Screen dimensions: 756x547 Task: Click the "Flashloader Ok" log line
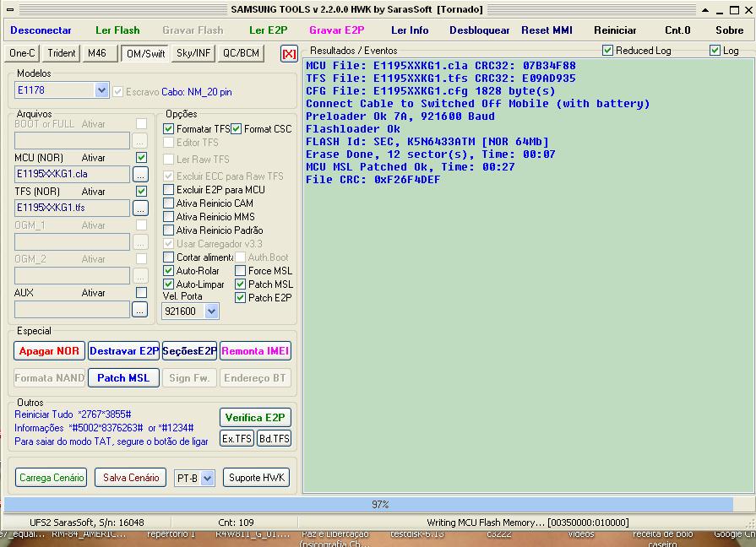tap(353, 129)
